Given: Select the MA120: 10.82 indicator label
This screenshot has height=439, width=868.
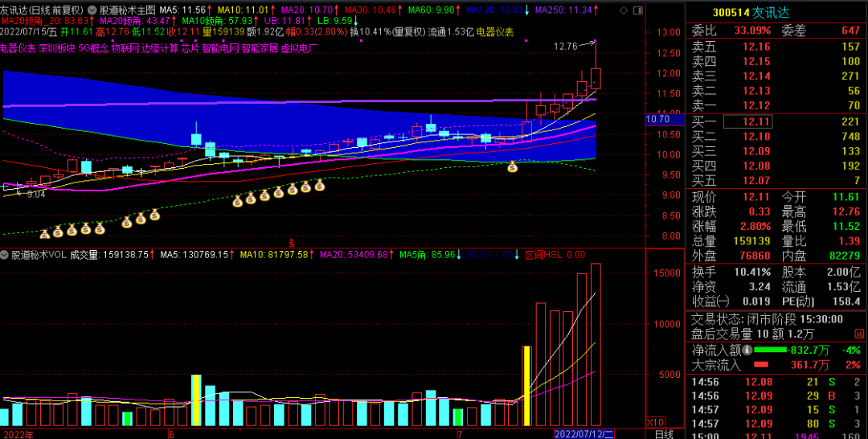Looking at the screenshot, I should tap(494, 10).
